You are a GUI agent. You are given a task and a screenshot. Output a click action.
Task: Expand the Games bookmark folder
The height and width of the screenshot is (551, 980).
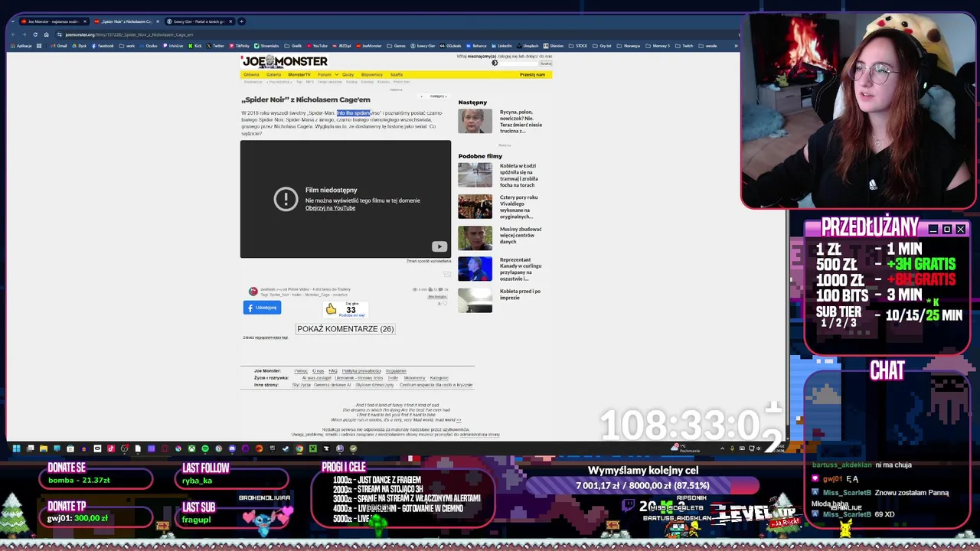click(x=396, y=46)
